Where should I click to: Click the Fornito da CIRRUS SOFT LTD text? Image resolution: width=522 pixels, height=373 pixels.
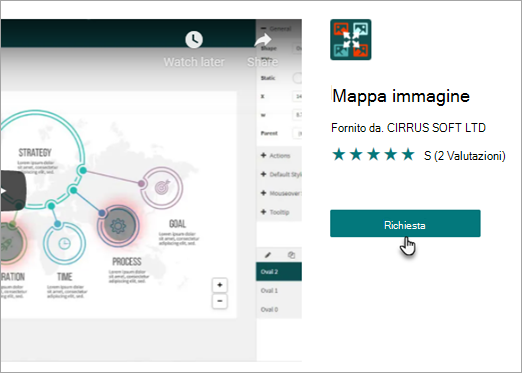[x=408, y=128]
